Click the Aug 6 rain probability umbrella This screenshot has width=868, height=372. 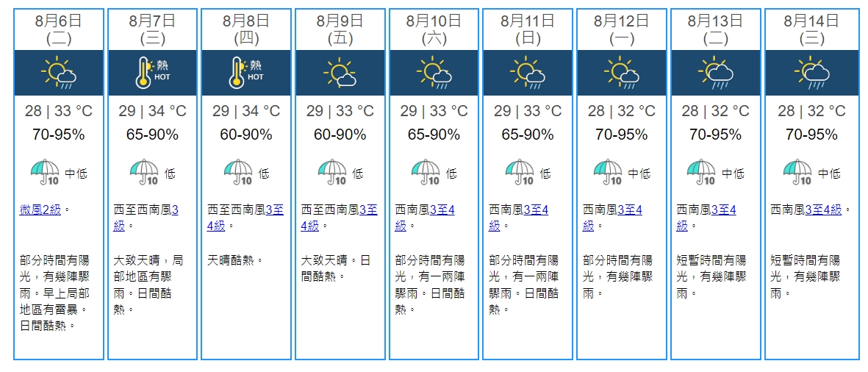click(x=44, y=174)
